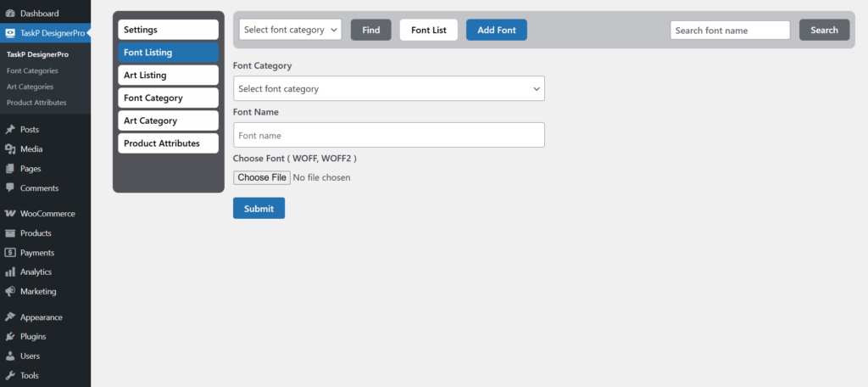Screen dimensions: 868x387
Task: Click the Submit button
Action: (x=259, y=209)
